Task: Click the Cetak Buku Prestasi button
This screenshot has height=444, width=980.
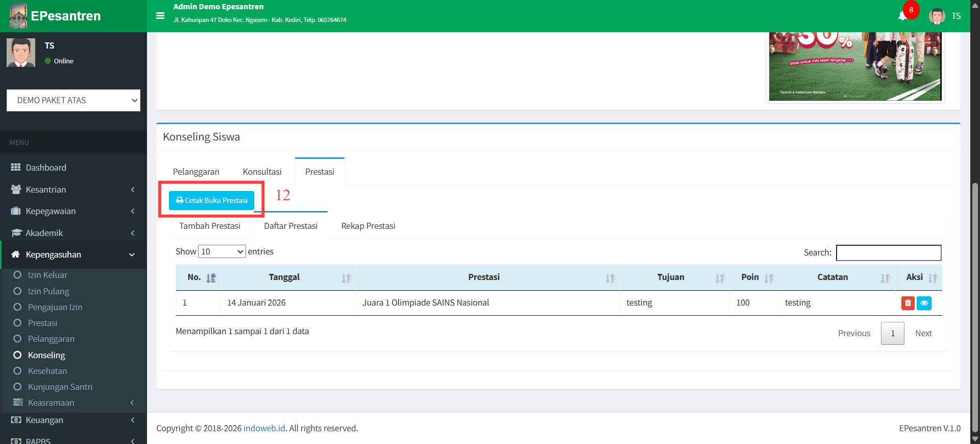Action: tap(211, 200)
